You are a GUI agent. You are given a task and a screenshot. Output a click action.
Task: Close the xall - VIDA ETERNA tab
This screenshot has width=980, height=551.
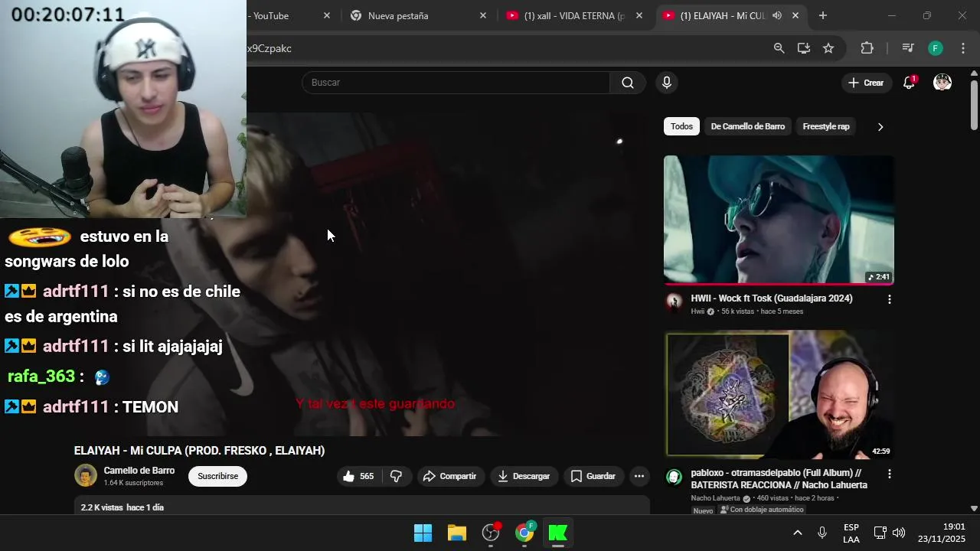(639, 15)
